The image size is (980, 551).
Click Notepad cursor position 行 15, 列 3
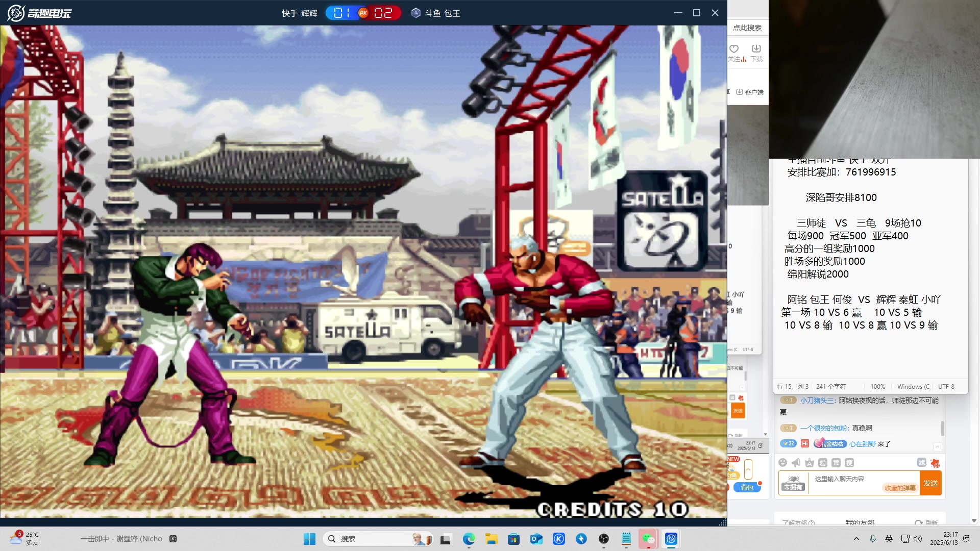[x=793, y=387]
